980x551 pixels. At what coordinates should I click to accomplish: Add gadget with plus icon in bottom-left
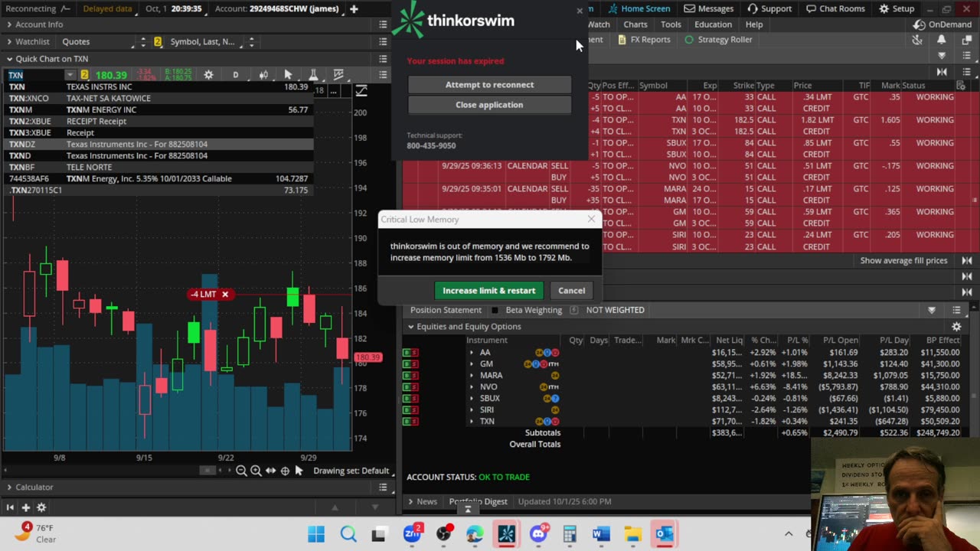[x=25, y=507]
